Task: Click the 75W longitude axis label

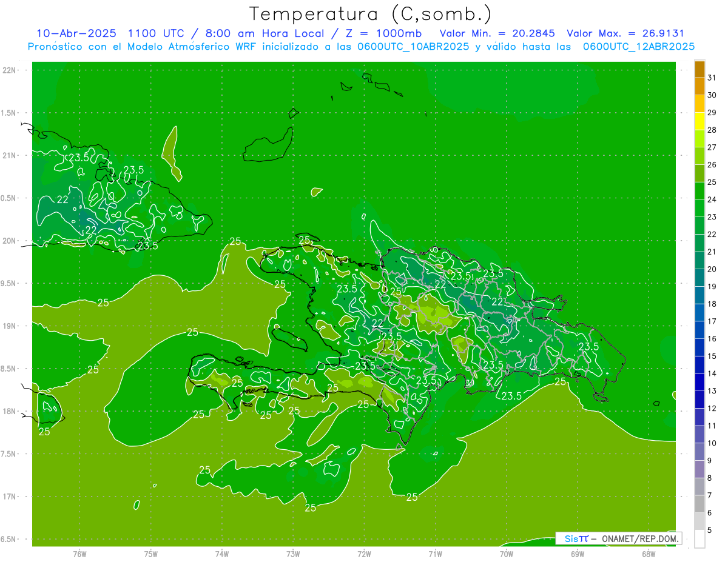Action: coord(150,554)
